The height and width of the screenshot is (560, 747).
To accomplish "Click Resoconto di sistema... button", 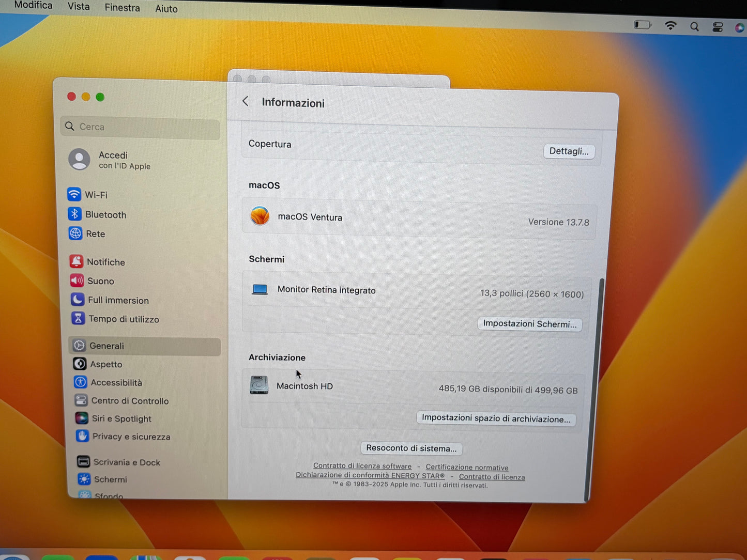I will [x=411, y=448].
